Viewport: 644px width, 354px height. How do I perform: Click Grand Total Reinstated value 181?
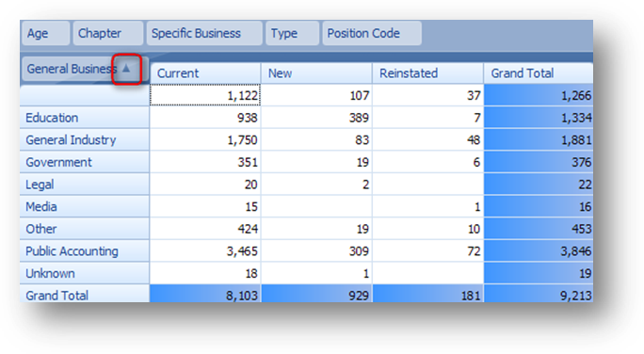click(428, 294)
